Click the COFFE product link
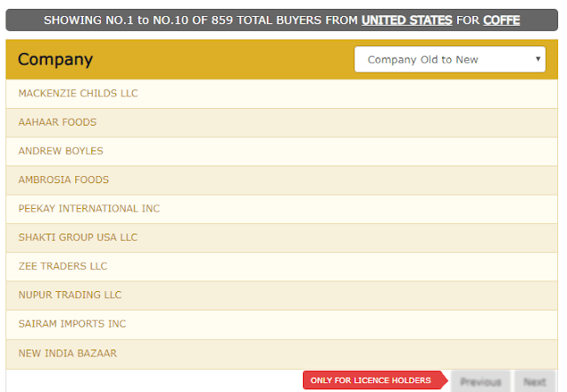This screenshot has height=392, width=567. [x=501, y=19]
